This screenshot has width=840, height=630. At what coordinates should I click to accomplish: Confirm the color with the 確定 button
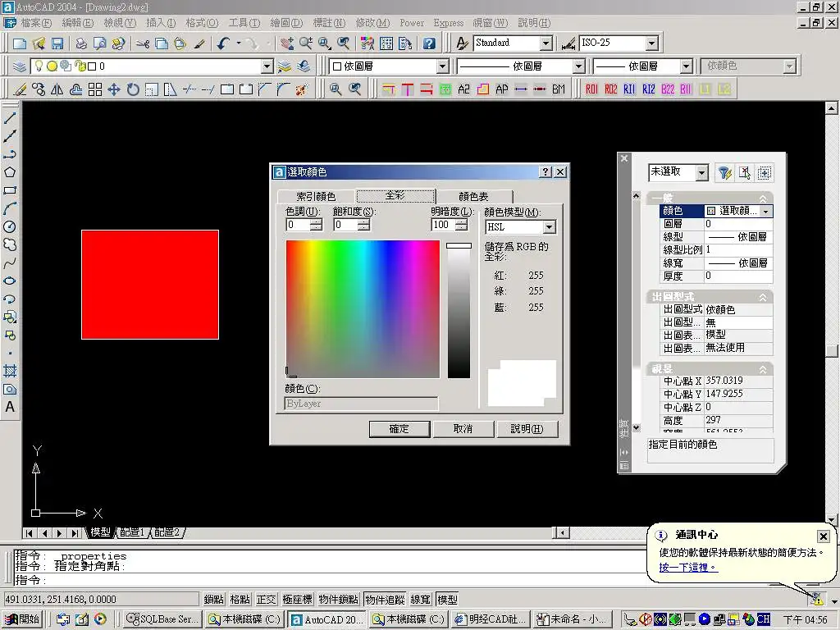399,429
